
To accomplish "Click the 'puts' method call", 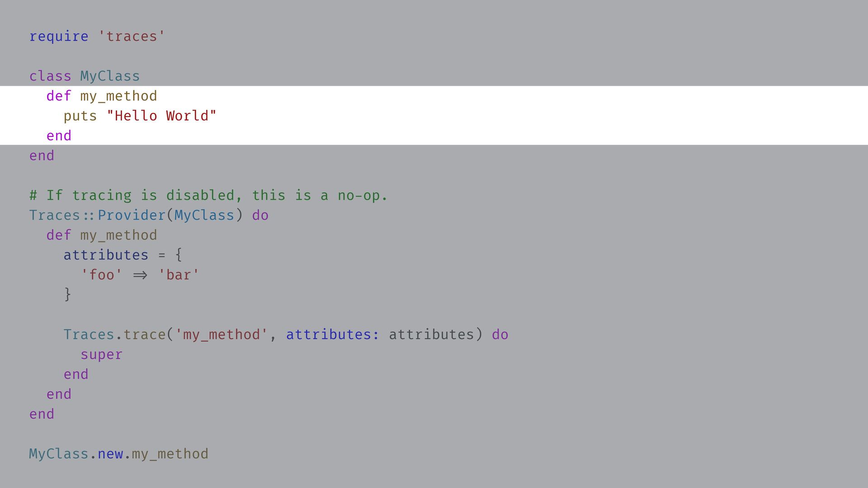I will (x=80, y=116).
